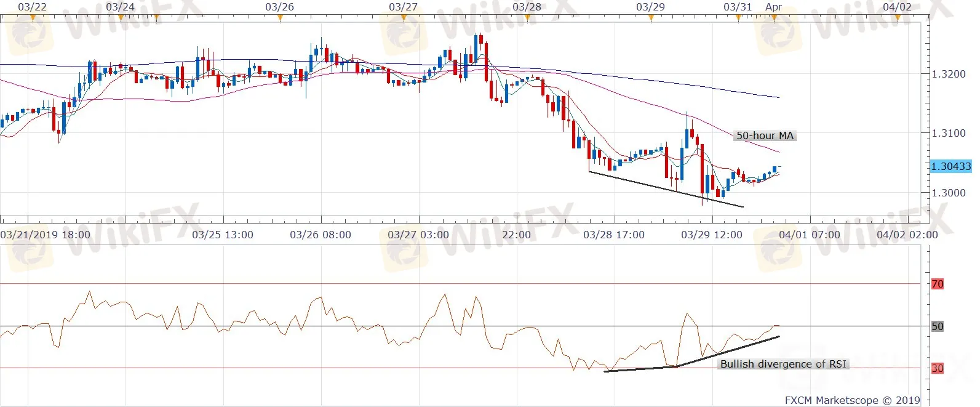The height and width of the screenshot is (407, 980).
Task: Click the 04/02 date label at top
Action: (x=897, y=7)
